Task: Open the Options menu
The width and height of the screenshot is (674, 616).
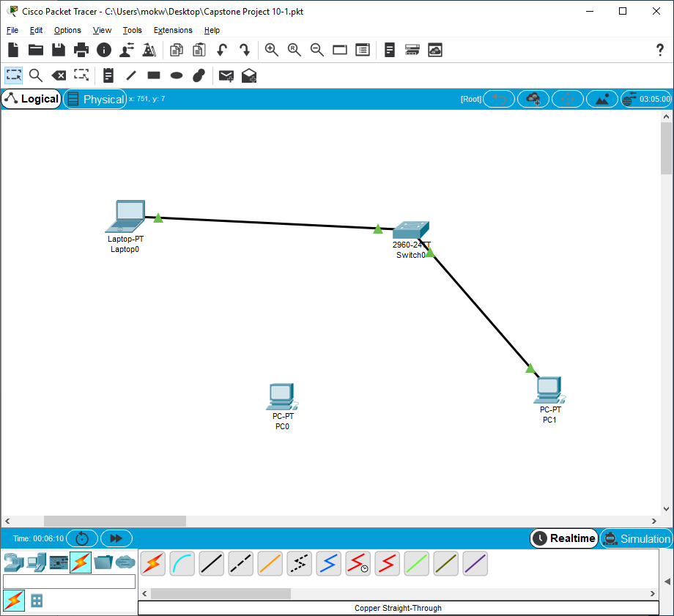Action: click(x=67, y=30)
